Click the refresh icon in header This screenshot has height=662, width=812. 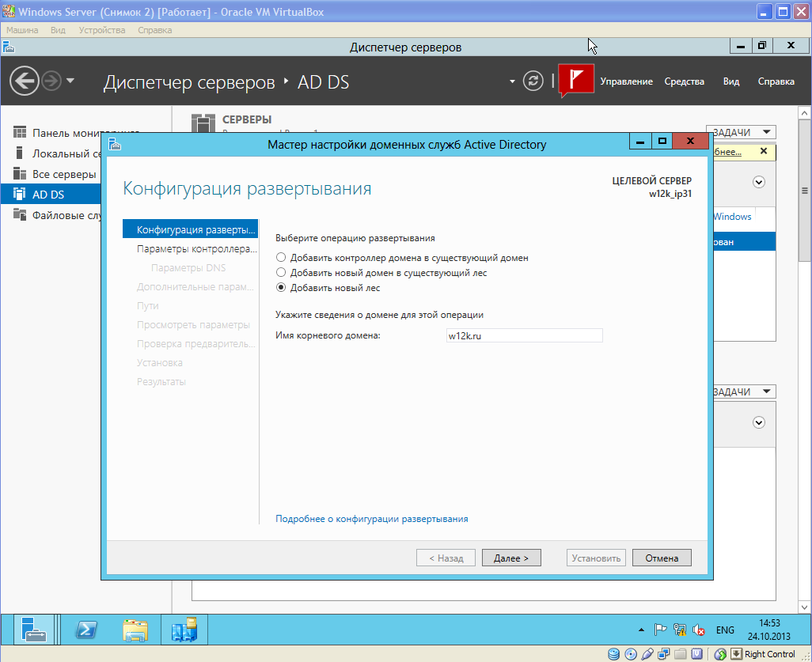(533, 81)
